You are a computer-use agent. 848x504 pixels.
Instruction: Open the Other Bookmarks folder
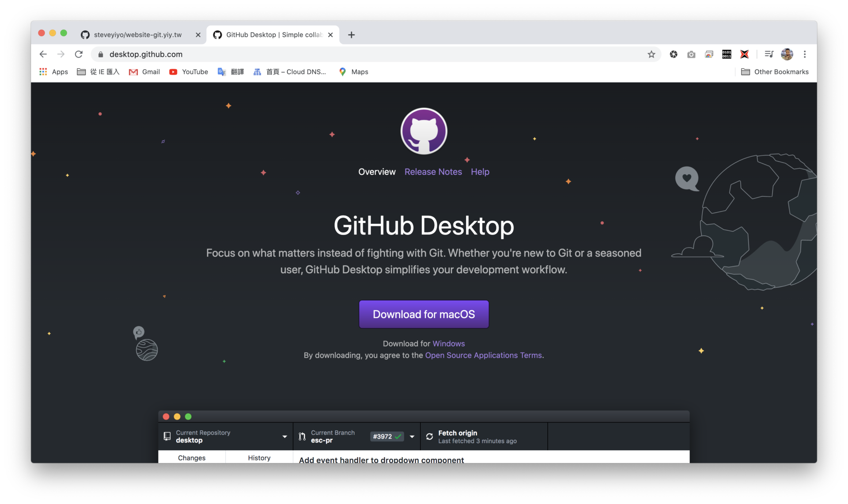(x=775, y=72)
